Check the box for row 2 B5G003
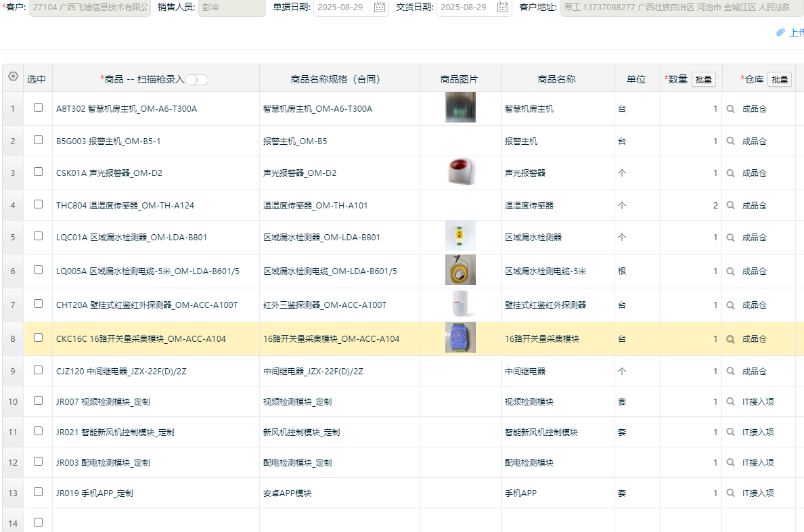Viewport: 804px width, 532px height. coord(38,139)
